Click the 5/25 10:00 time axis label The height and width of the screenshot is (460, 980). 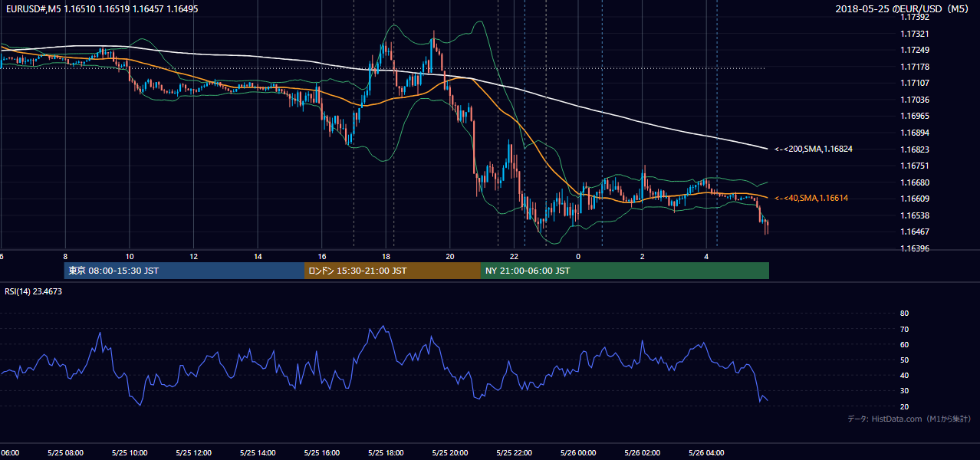point(129,453)
